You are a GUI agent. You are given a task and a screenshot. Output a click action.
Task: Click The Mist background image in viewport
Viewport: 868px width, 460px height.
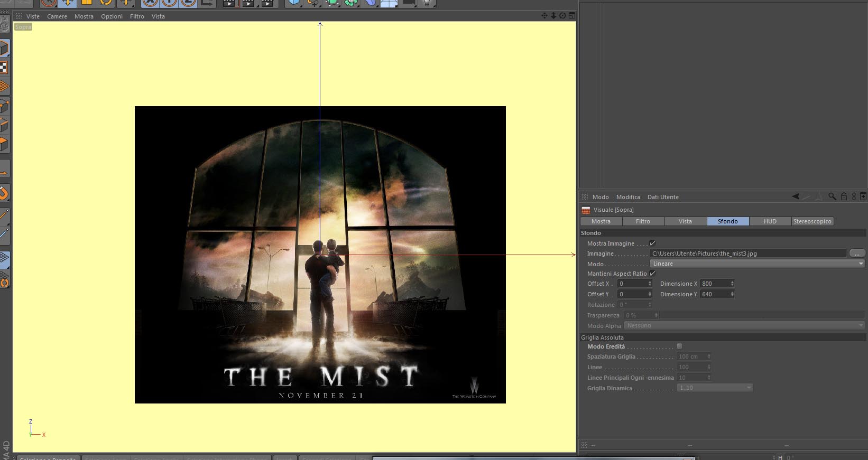point(320,255)
